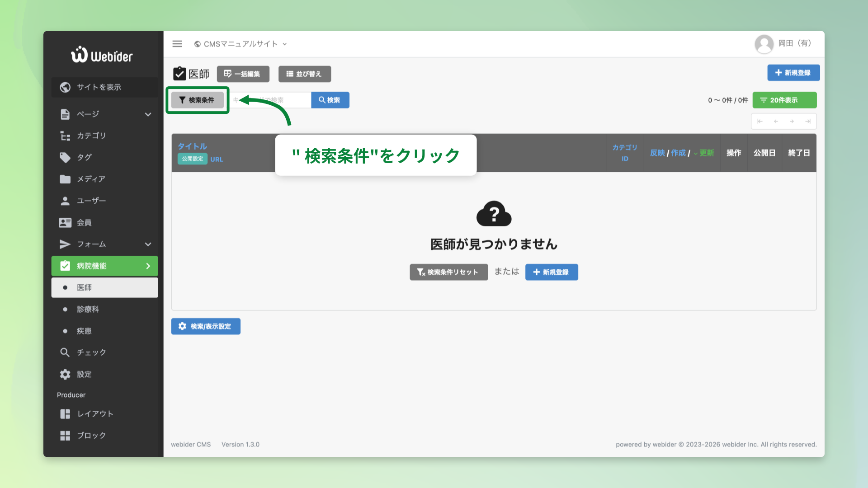This screenshot has width=868, height=488.
Task: Click the hamburger menu icon
Action: pyautogui.click(x=177, y=44)
